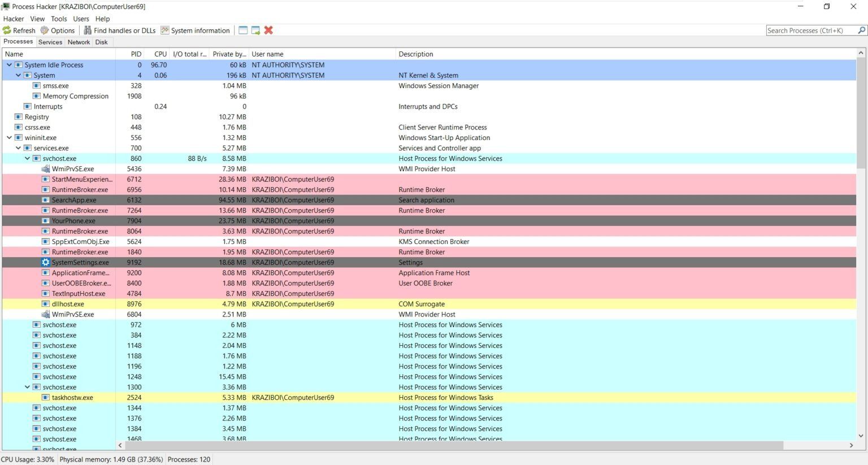Sort by the Name column header
868x465 pixels.
click(59, 54)
